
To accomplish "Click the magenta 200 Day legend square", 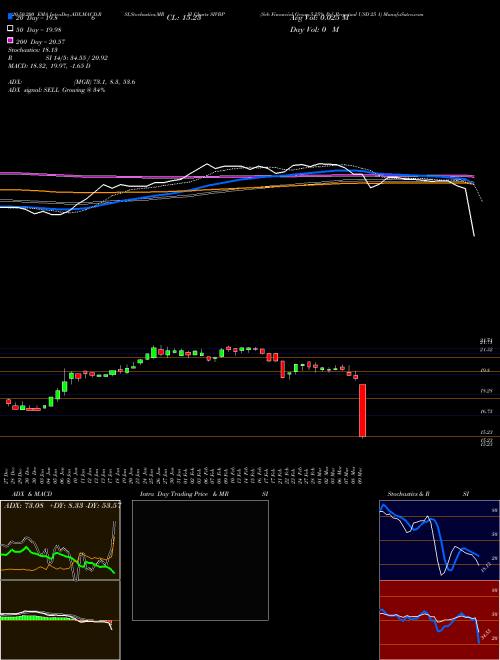I will pos(11,40).
